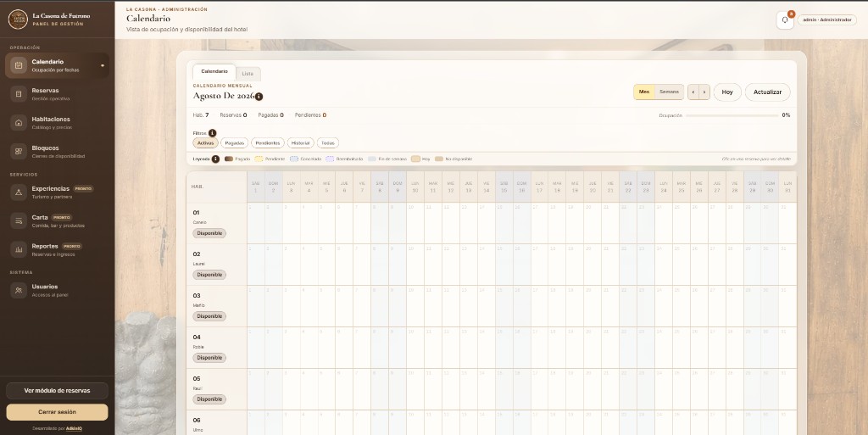Click Cerrar sesión button

(57, 412)
